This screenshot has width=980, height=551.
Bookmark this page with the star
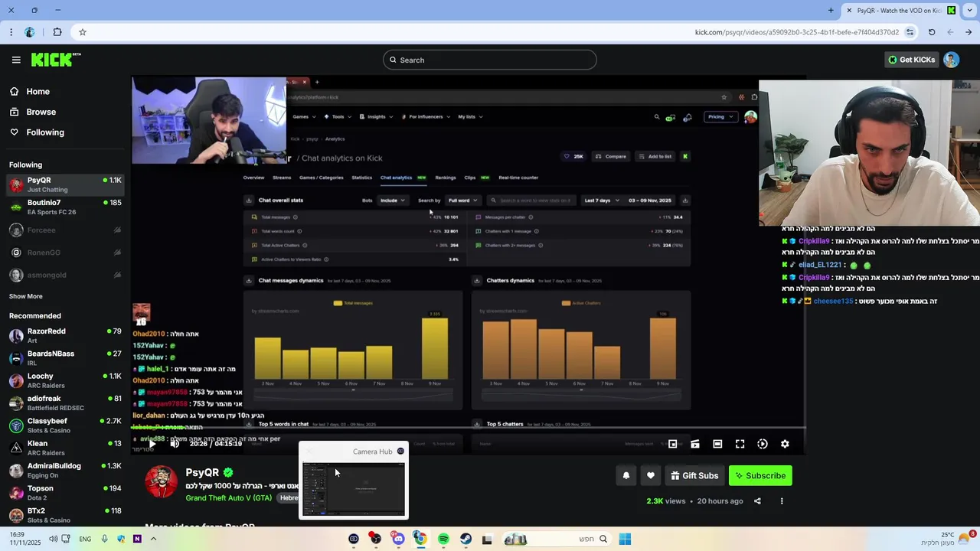click(x=82, y=32)
